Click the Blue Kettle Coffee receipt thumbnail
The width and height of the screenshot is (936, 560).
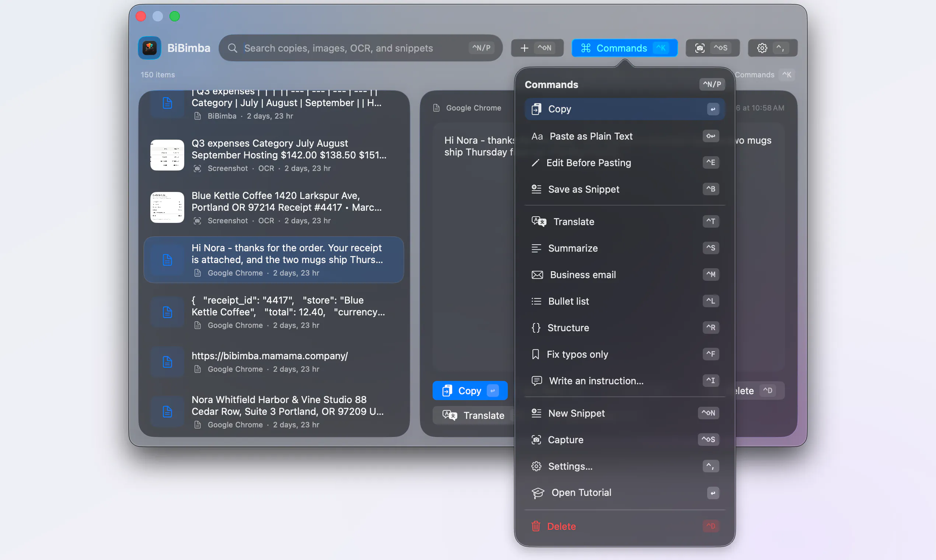tap(167, 207)
